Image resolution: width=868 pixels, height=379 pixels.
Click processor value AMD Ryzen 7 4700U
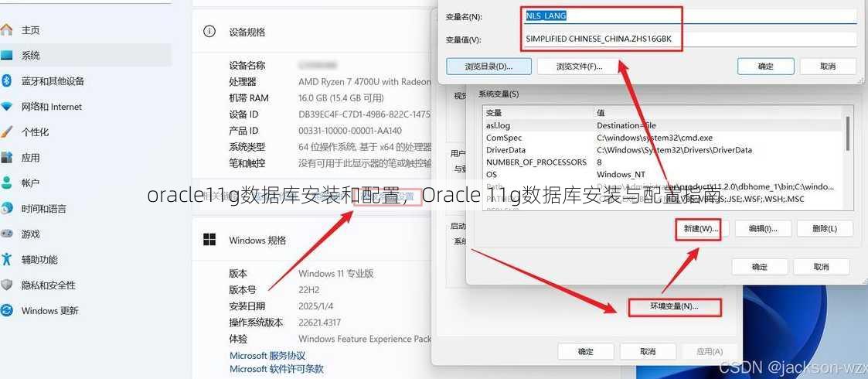coord(364,81)
